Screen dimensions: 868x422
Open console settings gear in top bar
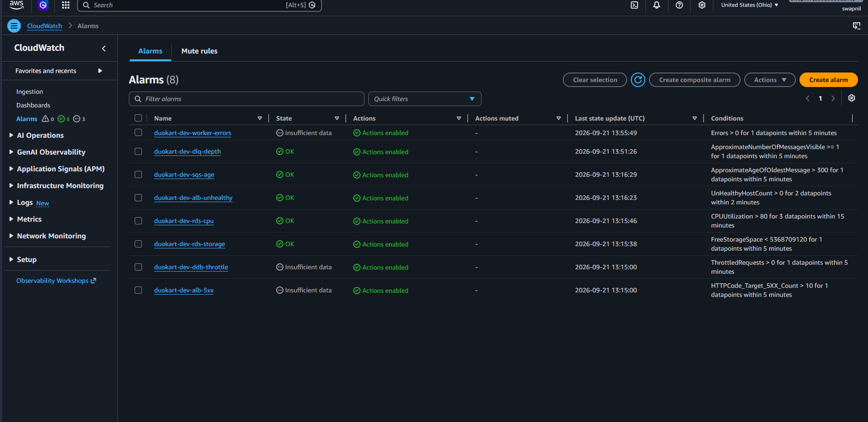coord(702,5)
